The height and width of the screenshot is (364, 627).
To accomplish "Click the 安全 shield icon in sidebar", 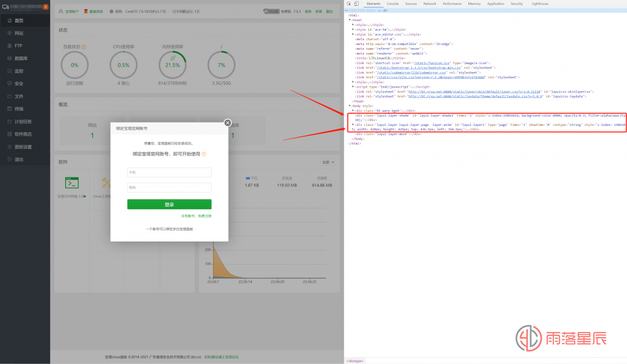I will click(x=9, y=84).
